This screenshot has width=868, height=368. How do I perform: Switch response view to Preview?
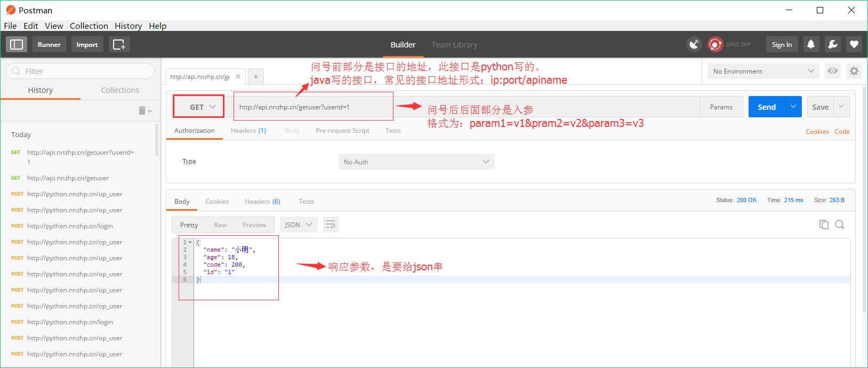[254, 225]
